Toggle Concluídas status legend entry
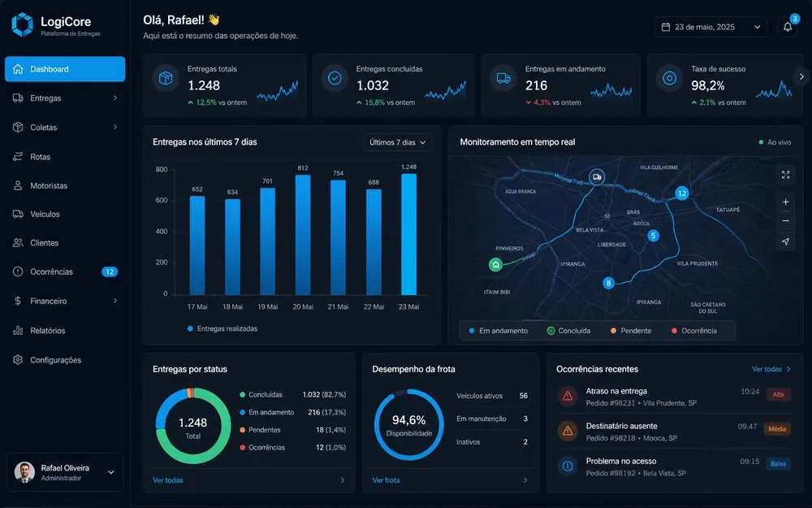 261,394
